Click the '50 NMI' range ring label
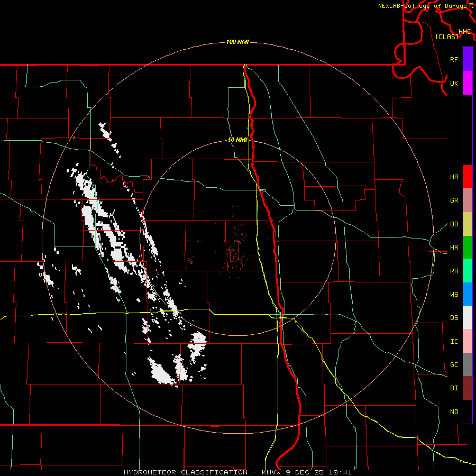The image size is (476, 476). tap(237, 140)
